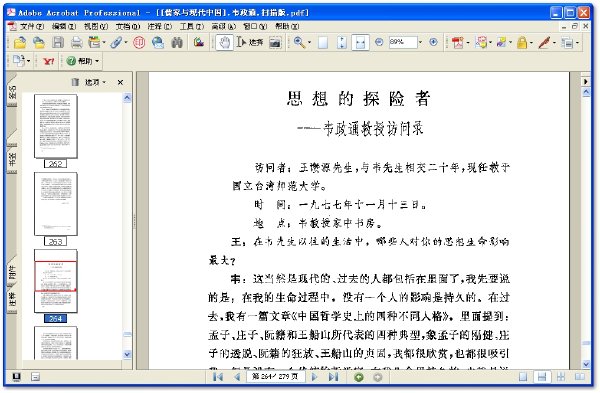Close the pages navigation panel with X
The height and width of the screenshot is (393, 600).
pyautogui.click(x=120, y=82)
